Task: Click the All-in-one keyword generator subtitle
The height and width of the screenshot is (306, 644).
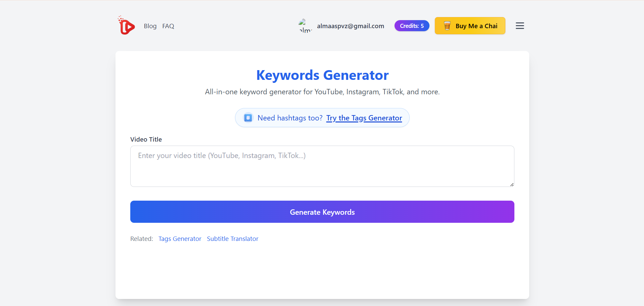Action: point(322,92)
